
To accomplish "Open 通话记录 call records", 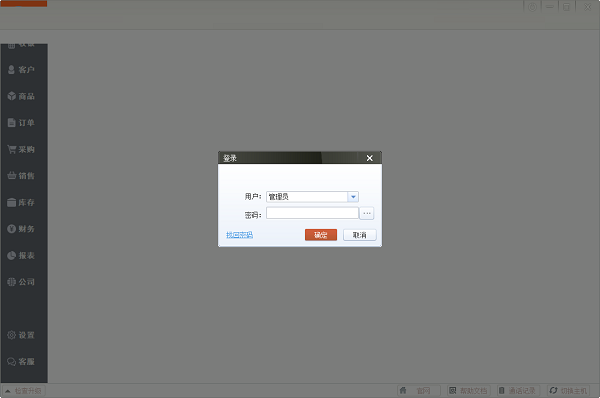I will point(518,391).
